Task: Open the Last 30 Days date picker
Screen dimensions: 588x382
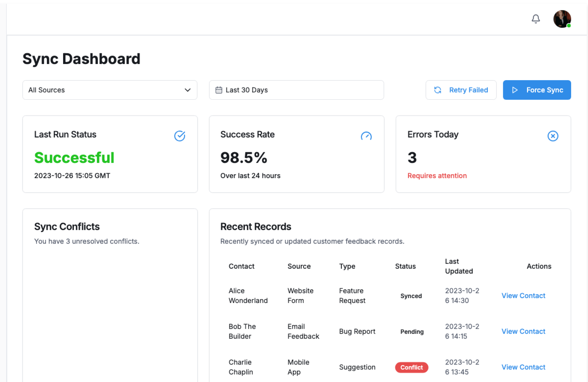Action: 296,90
